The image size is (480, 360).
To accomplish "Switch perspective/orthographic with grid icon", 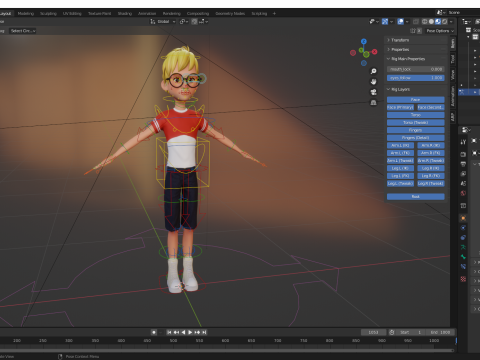I will pyautogui.click(x=373, y=102).
